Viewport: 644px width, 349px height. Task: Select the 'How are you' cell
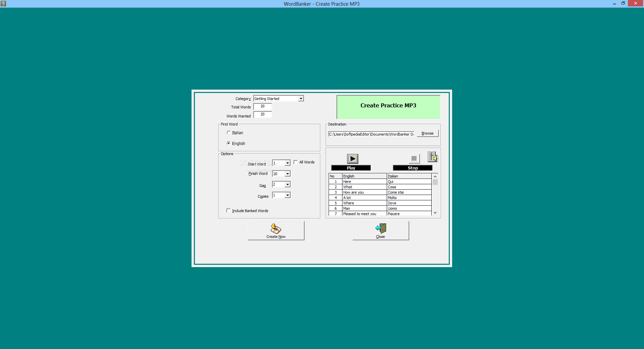(364, 192)
